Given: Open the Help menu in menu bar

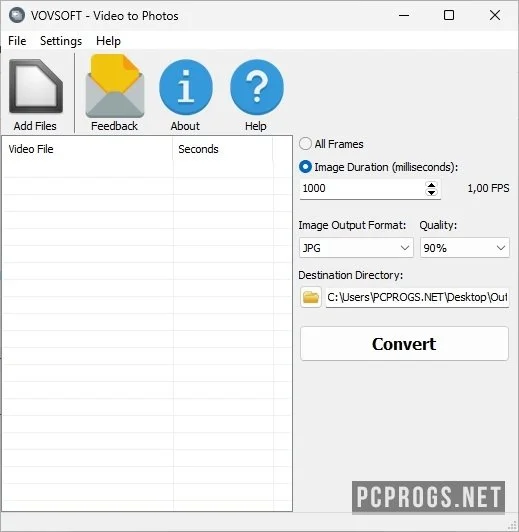Looking at the screenshot, I should pos(108,41).
